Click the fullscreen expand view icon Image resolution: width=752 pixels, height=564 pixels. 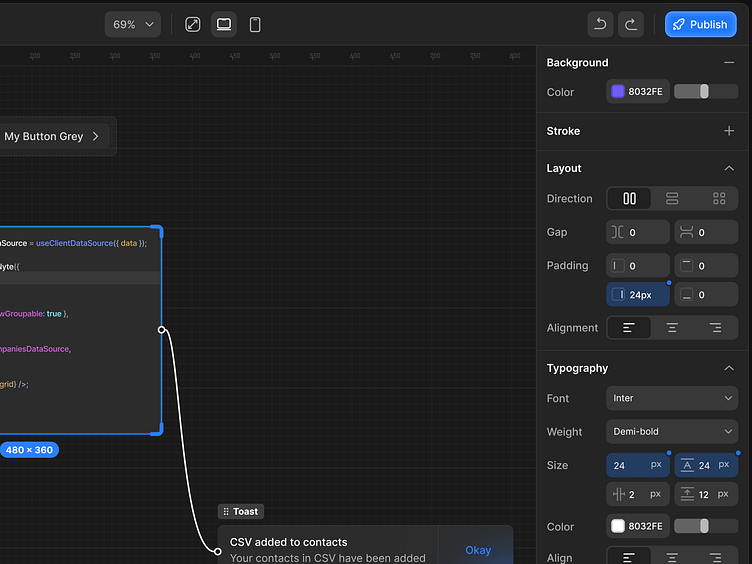click(x=193, y=24)
